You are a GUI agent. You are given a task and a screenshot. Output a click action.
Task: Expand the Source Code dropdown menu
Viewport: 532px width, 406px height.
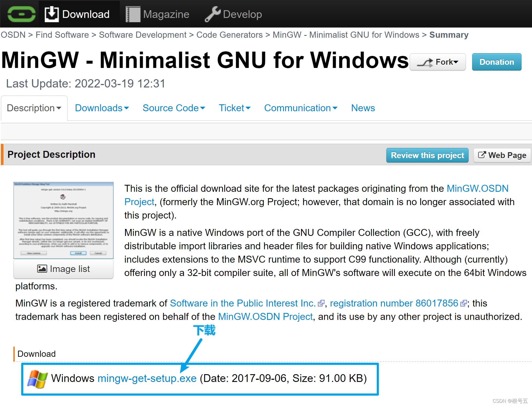point(174,108)
